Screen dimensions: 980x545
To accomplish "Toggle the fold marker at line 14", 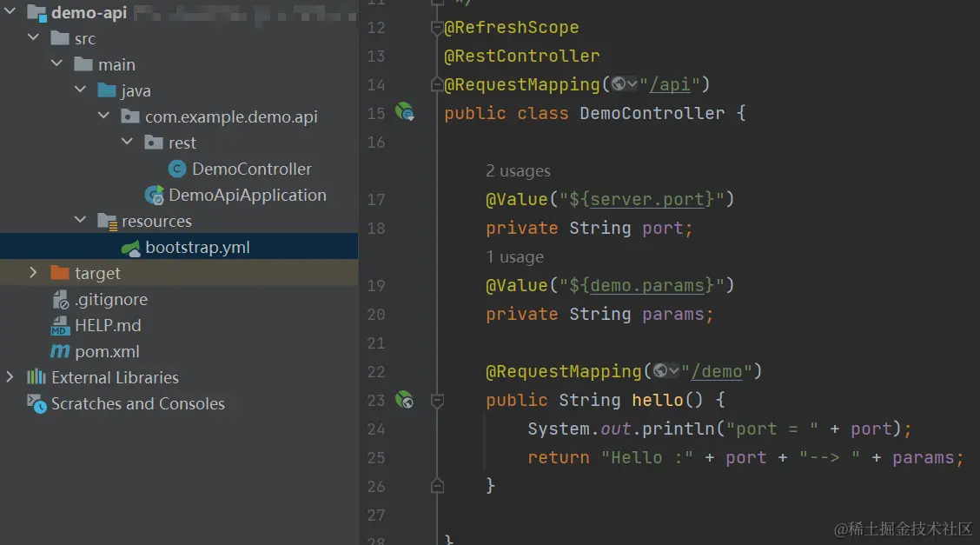I will click(x=437, y=84).
